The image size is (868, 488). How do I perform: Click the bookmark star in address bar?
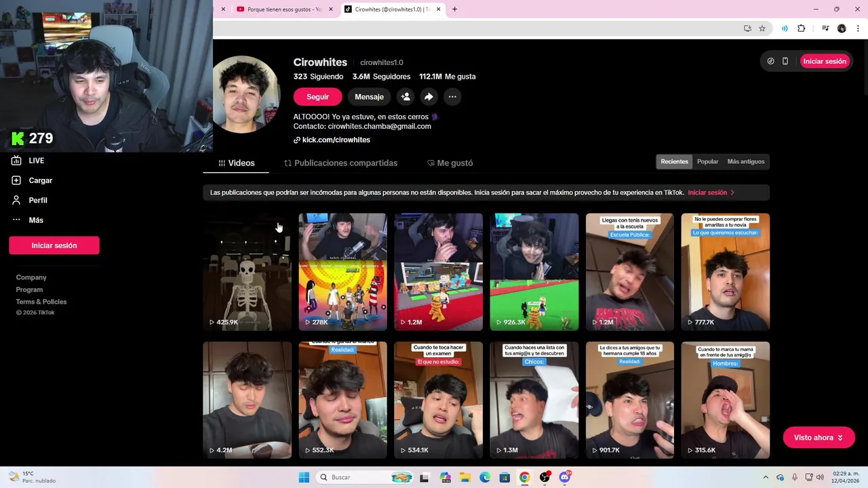pos(762,28)
